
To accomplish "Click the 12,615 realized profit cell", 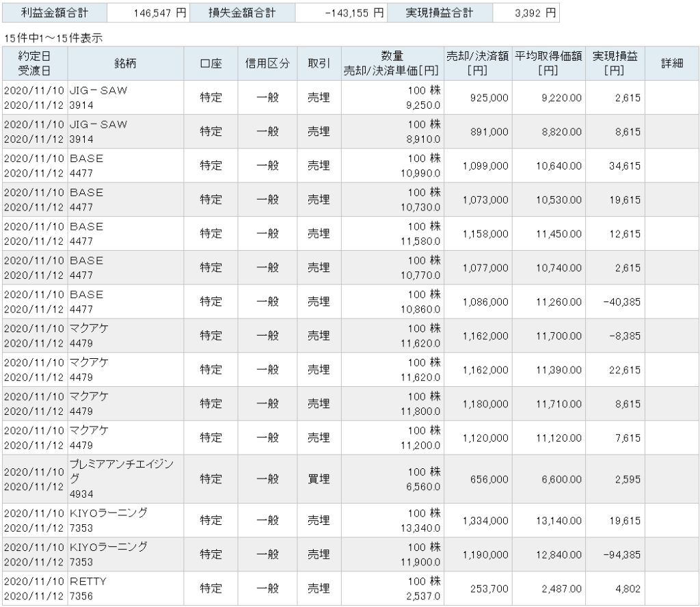I will [x=615, y=233].
